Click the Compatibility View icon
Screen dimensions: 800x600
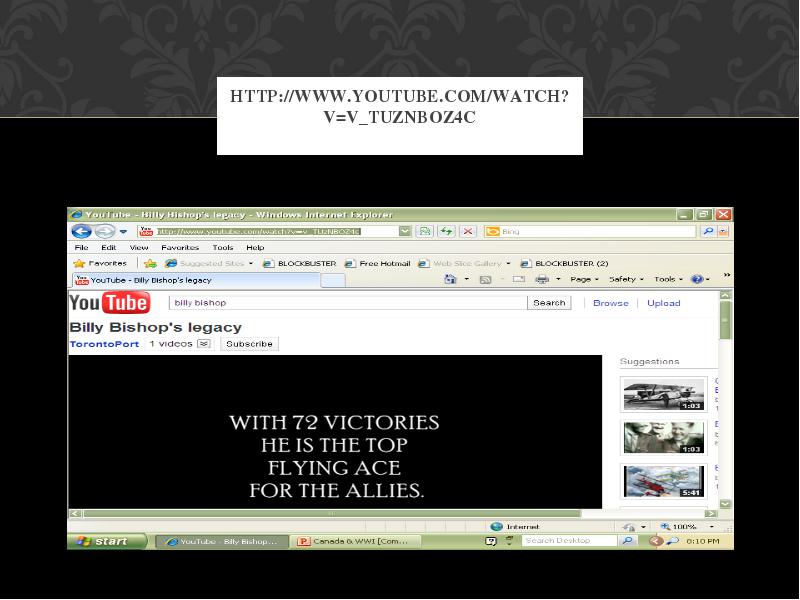(x=424, y=232)
